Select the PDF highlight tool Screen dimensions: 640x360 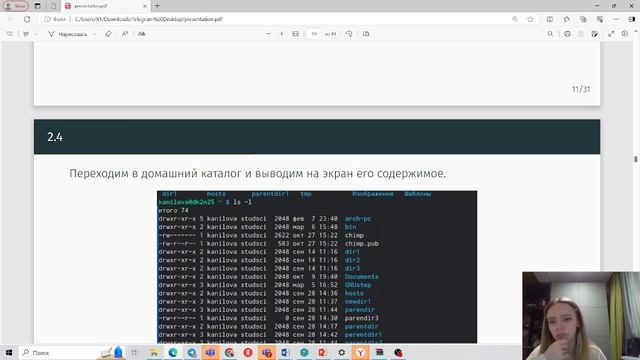coord(26,34)
